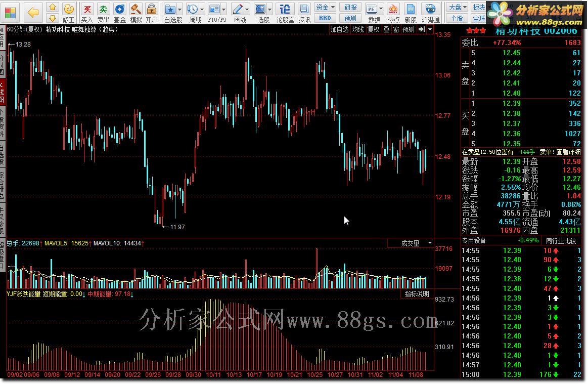Click the 热点 flame icon
Image resolution: width=588 pixels, height=384 pixels.
tap(393, 9)
